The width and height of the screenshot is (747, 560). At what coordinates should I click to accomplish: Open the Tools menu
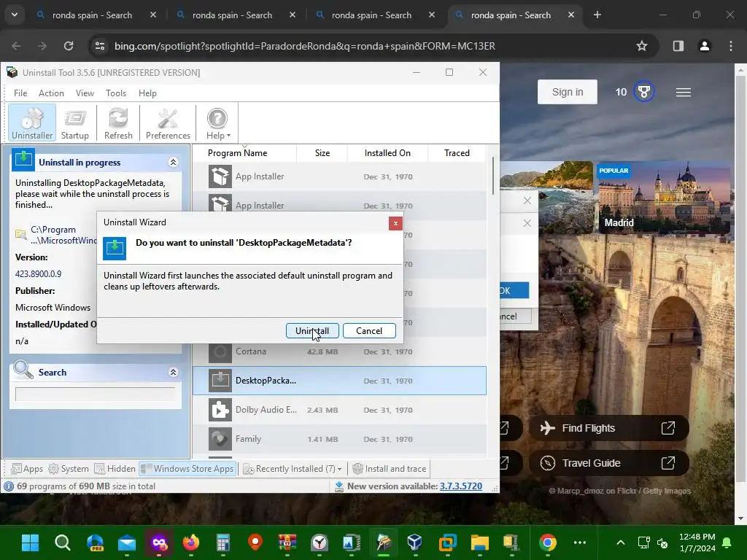[116, 93]
